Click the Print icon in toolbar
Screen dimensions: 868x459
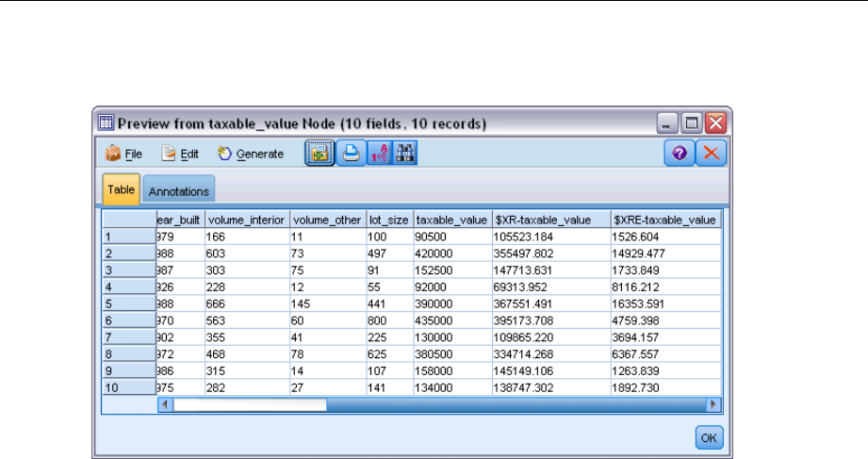coord(350,154)
